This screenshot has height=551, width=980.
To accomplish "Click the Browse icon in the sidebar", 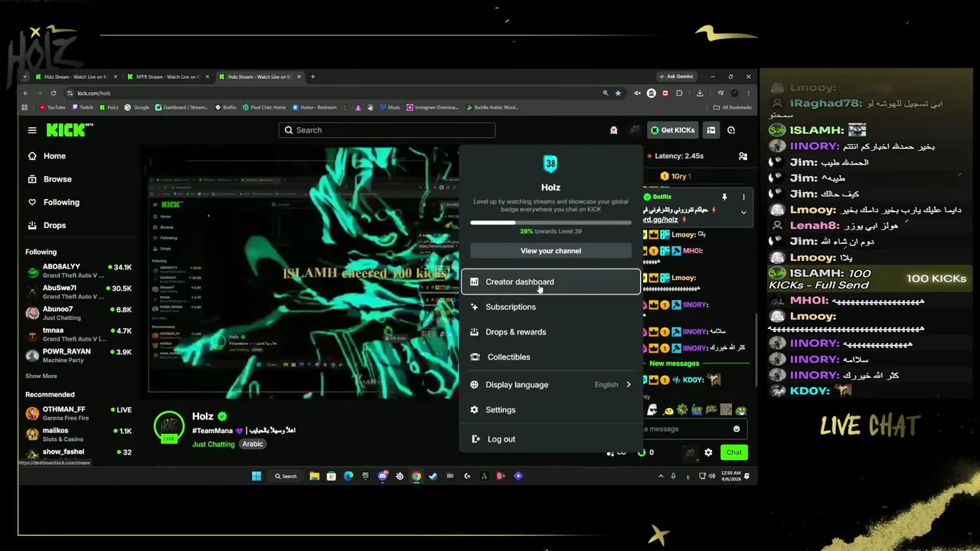I will 32,179.
